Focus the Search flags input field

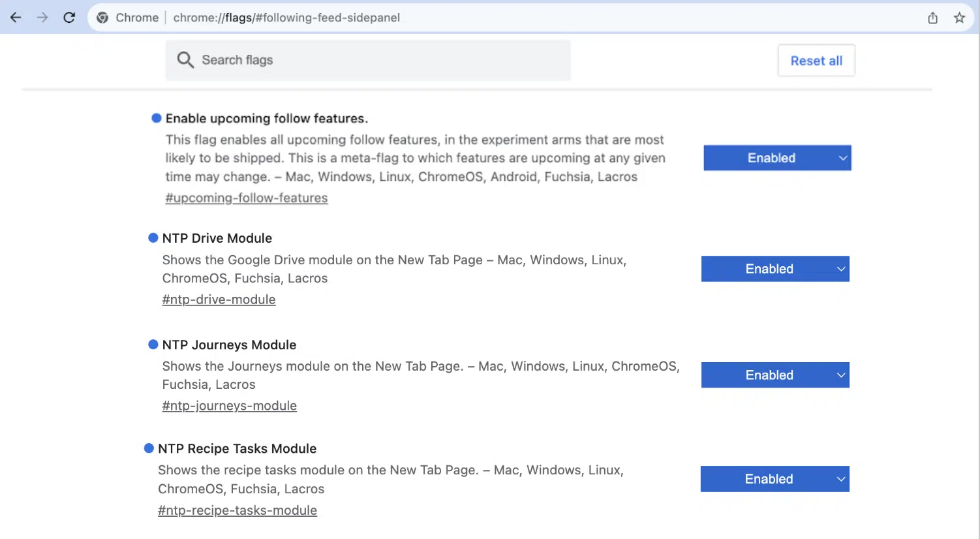[368, 60]
